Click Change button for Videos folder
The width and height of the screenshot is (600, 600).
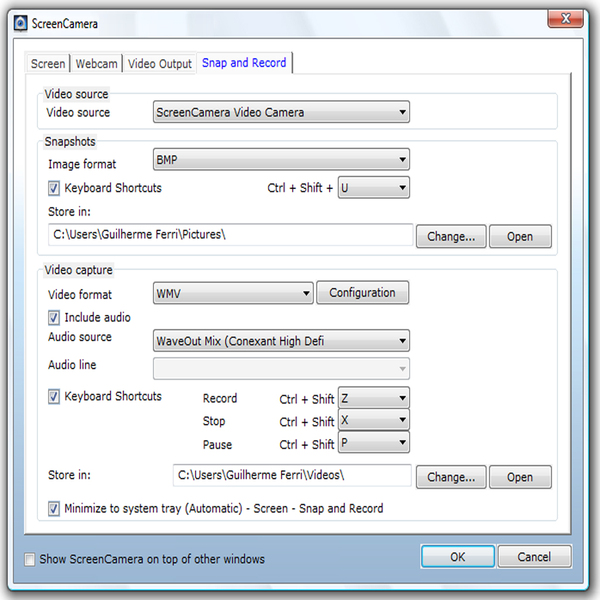[x=451, y=477]
